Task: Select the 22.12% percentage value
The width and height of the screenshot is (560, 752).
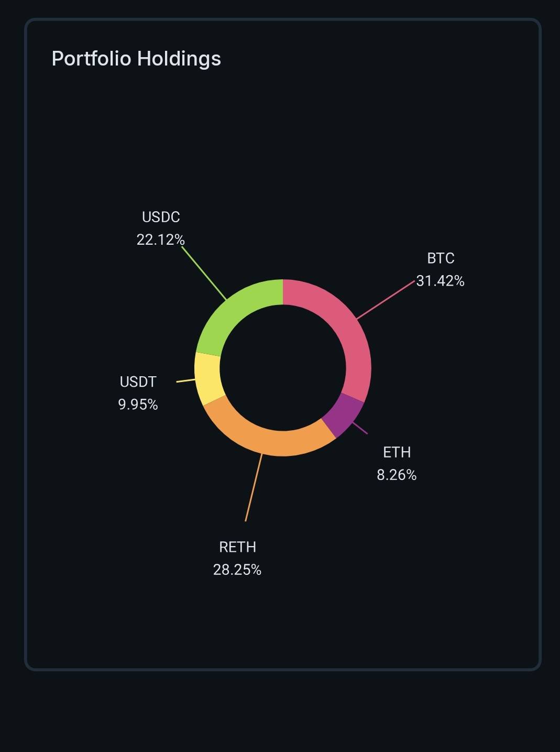Action: tap(160, 239)
